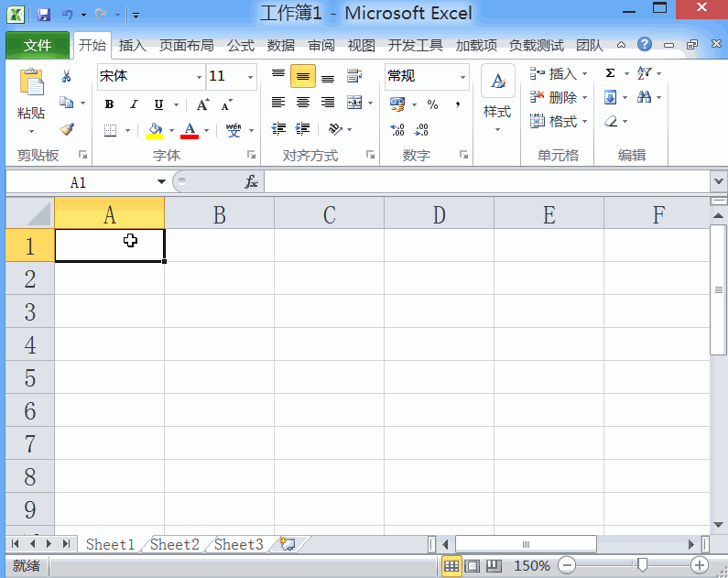
Task: Click the Increase Decimal icon
Action: click(x=397, y=129)
